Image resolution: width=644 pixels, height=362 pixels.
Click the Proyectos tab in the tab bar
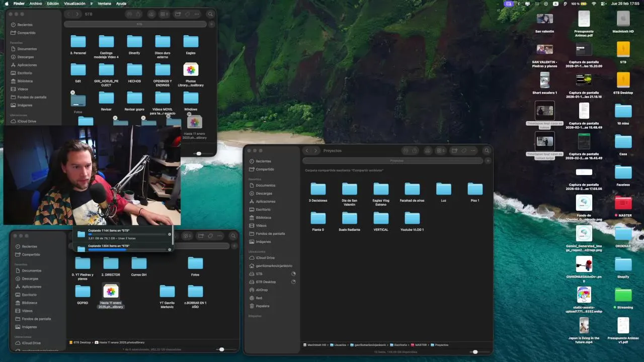[393, 161]
